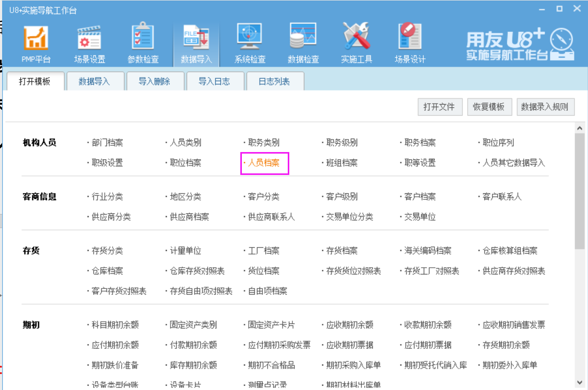Choose the 供应商联系人 template
This screenshot has width=588, height=390.
[x=272, y=217]
